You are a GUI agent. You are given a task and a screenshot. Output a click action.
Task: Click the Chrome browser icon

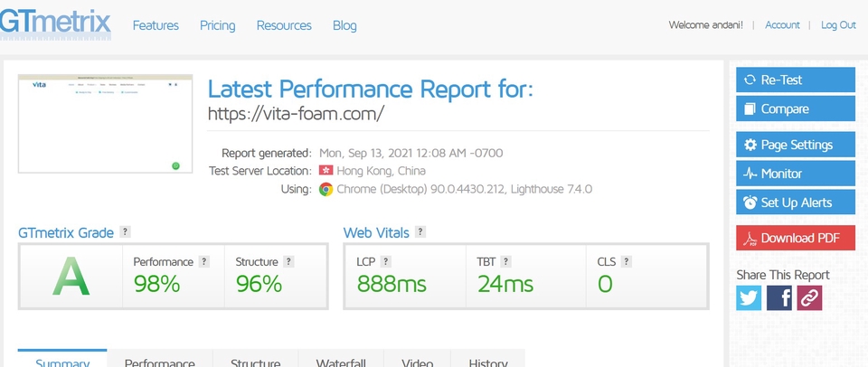[x=326, y=189]
